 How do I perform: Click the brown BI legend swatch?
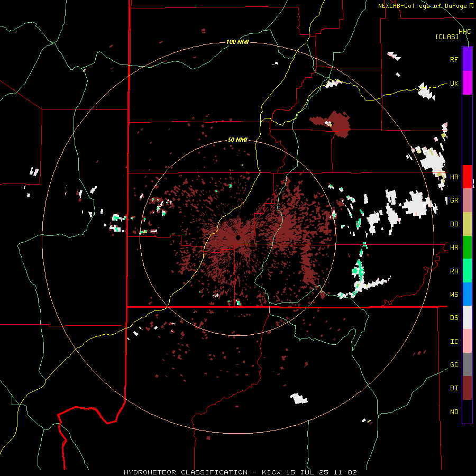[467, 388]
